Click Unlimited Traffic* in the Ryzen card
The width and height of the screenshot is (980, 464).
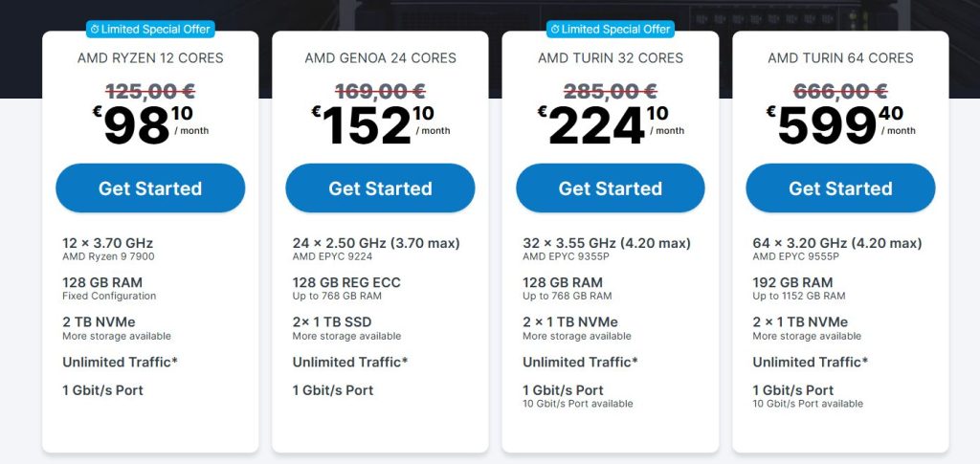(120, 362)
